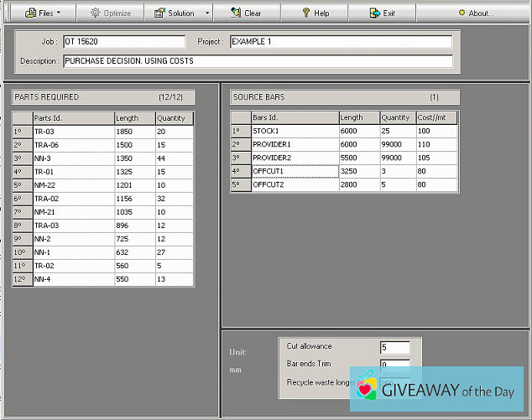Screen dimensions: 532x420
Task: Click the Cost/mt column header
Action: [436, 117]
